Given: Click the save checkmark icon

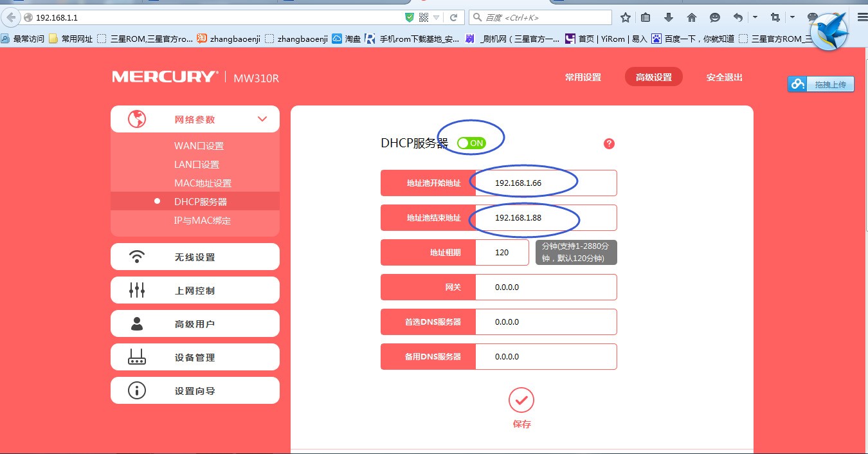Looking at the screenshot, I should (x=521, y=401).
